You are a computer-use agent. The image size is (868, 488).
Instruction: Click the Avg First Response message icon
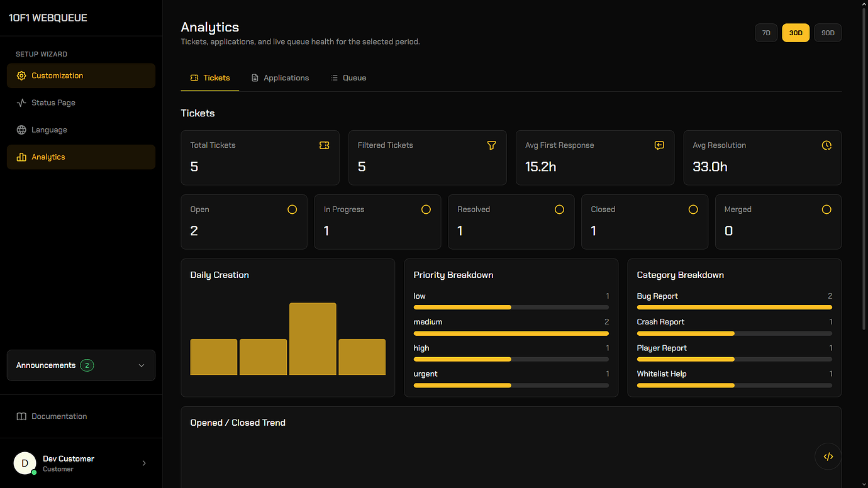tap(659, 145)
